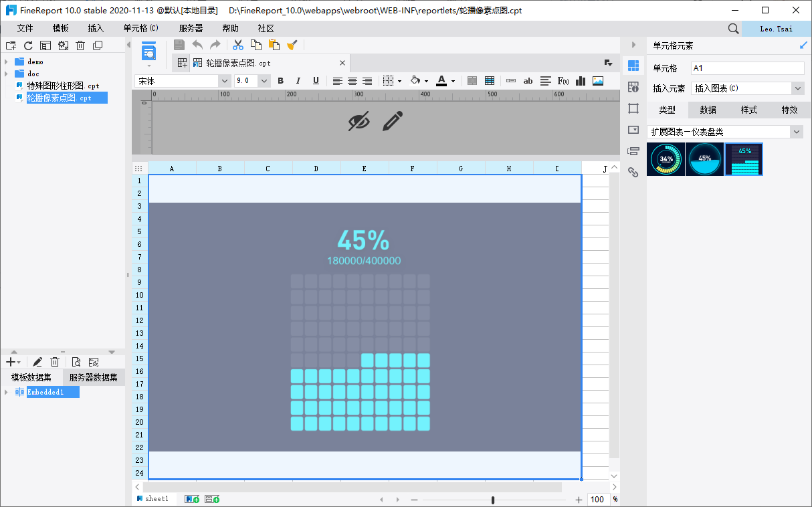Open the 扩展图表—仪表盘类 chart type dropdown

(x=725, y=132)
